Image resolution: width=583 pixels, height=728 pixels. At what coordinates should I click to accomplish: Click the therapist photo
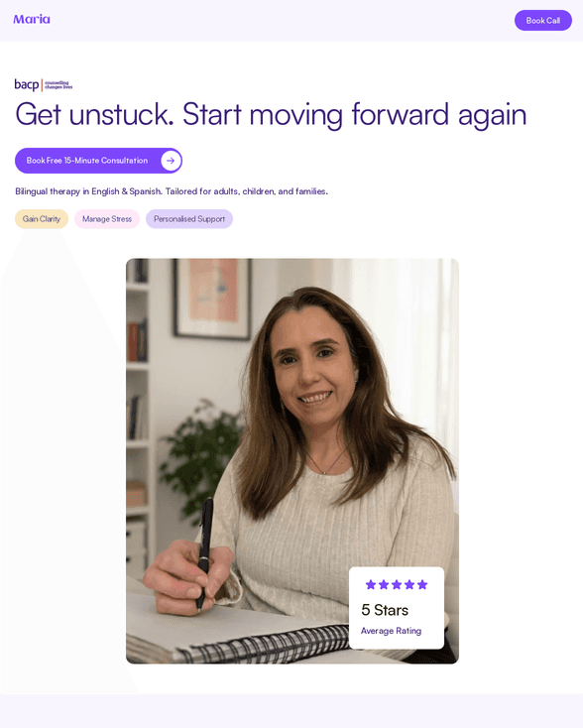pos(292,461)
